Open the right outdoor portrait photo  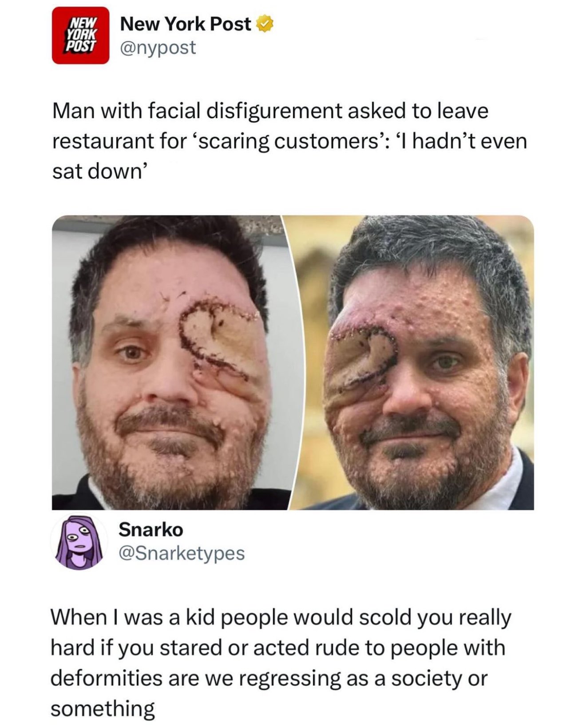click(x=411, y=362)
